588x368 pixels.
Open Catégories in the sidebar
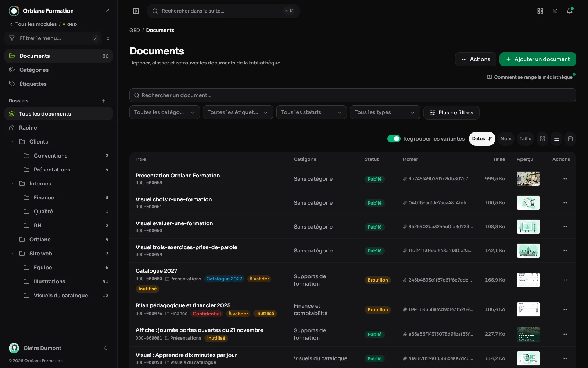58,70
